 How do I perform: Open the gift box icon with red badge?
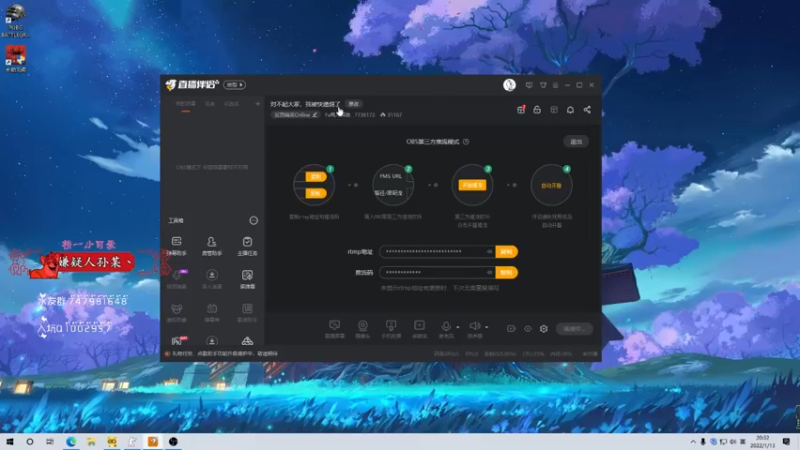tap(521, 110)
